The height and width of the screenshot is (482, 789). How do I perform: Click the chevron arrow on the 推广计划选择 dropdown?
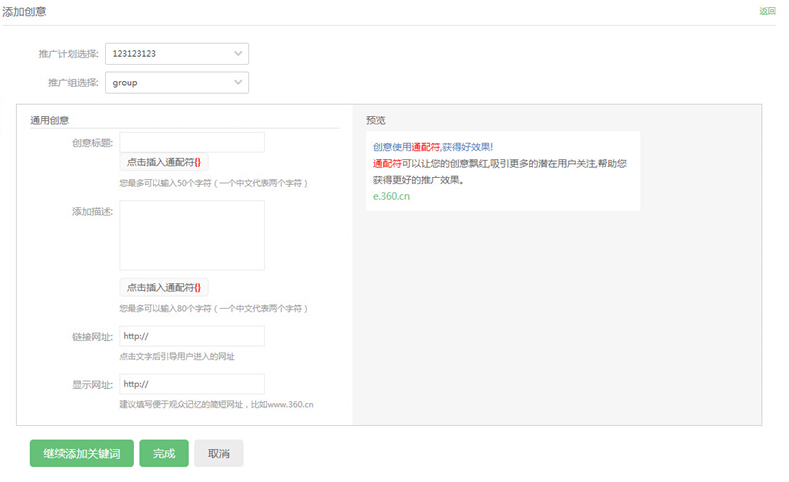[237, 54]
